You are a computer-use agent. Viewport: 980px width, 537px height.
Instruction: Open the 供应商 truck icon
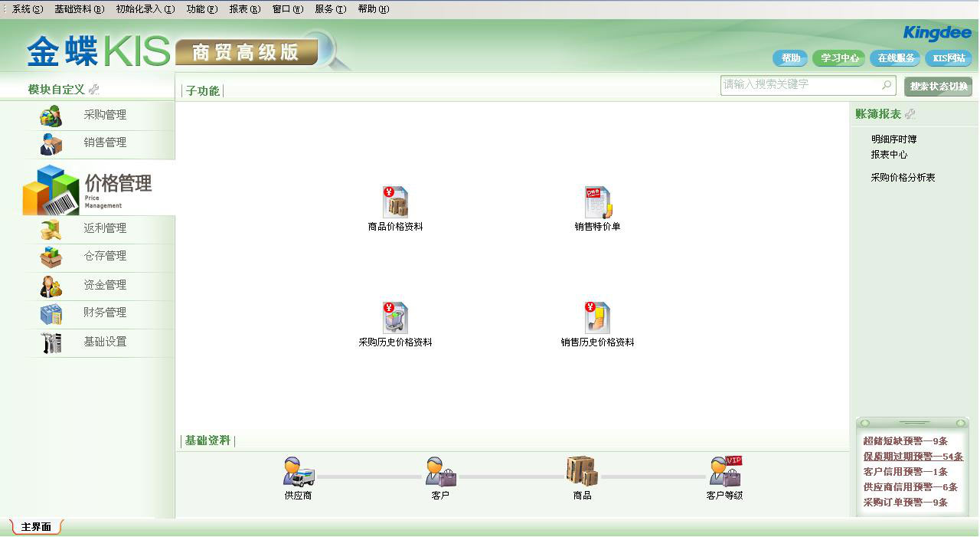tap(299, 471)
